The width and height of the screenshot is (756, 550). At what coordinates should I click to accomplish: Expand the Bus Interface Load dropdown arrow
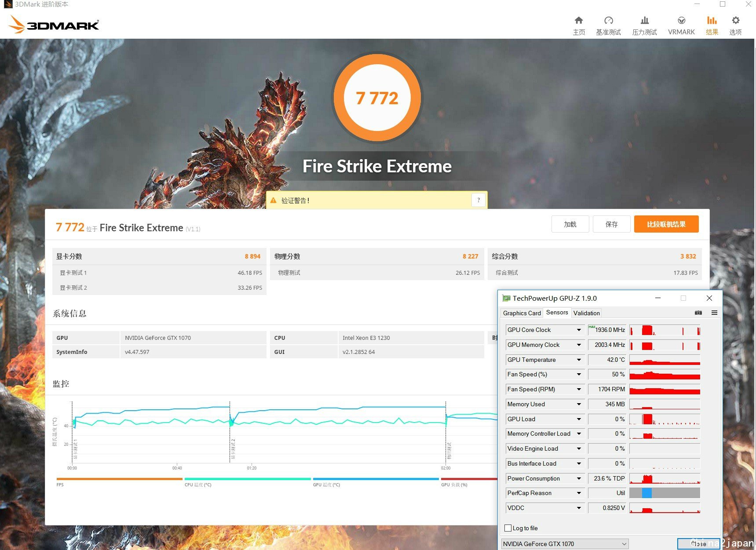[x=579, y=463]
